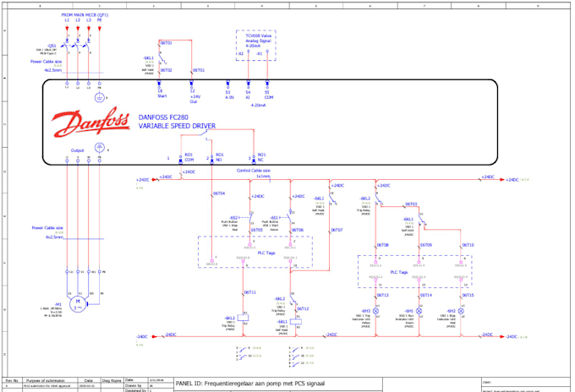Click the -6K1.2 trip relay coil symbol
Image resolution: width=575 pixels, height=392 pixels.
244,318
